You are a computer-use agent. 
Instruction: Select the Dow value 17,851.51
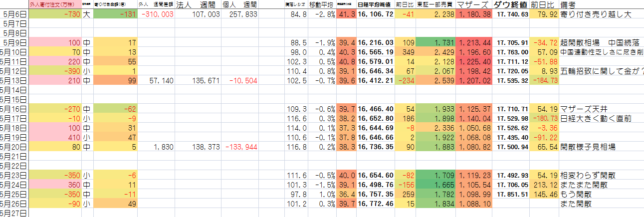click(x=512, y=194)
